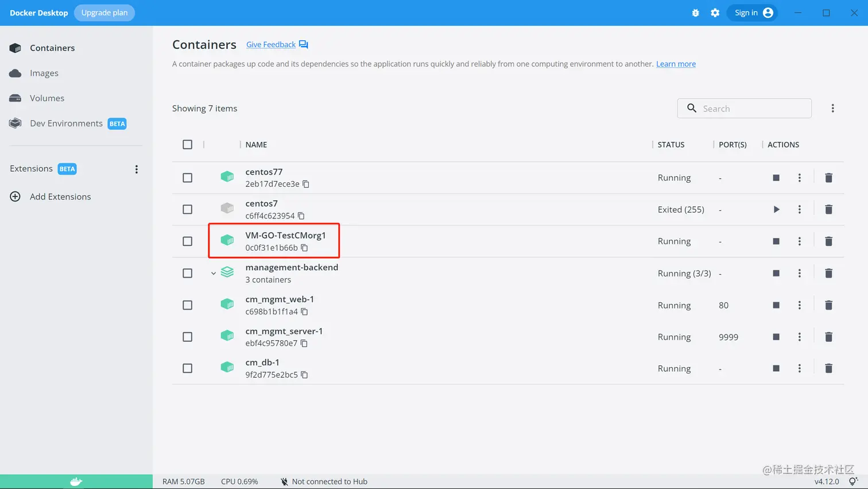Open more actions for cm_db-1
The height and width of the screenshot is (489, 868).
[799, 368]
